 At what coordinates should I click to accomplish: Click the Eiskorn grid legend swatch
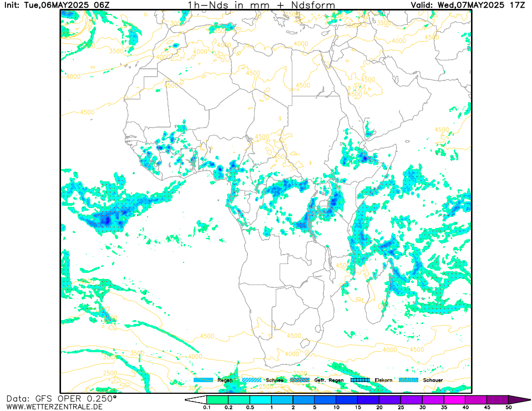click(360, 380)
